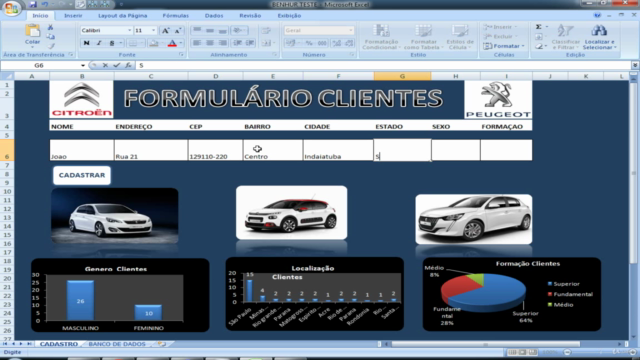Viewport: 640px width, 360px height.
Task: Insert a new worksheet tab icon
Action: (x=162, y=344)
